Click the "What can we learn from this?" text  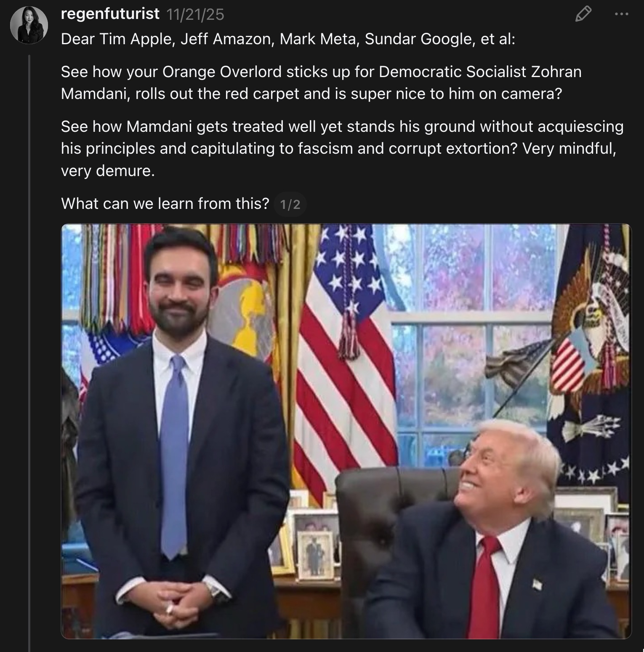[165, 204]
